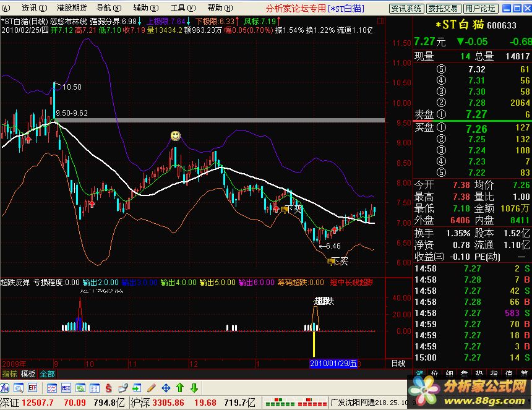The height and width of the screenshot is (410, 532).
Task: Click the red up arrow signal near October
Action: 92,203
